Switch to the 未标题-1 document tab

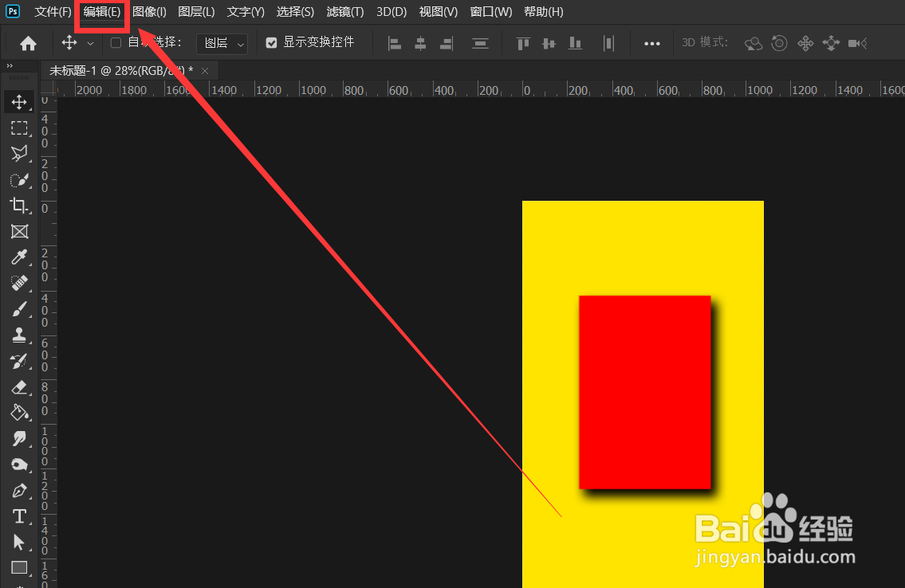tap(120, 71)
